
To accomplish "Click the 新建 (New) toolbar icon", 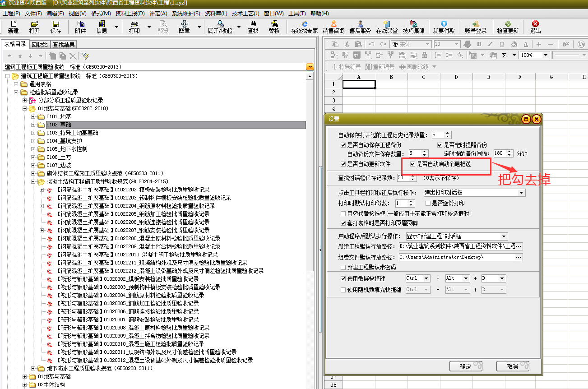I will pos(14,27).
